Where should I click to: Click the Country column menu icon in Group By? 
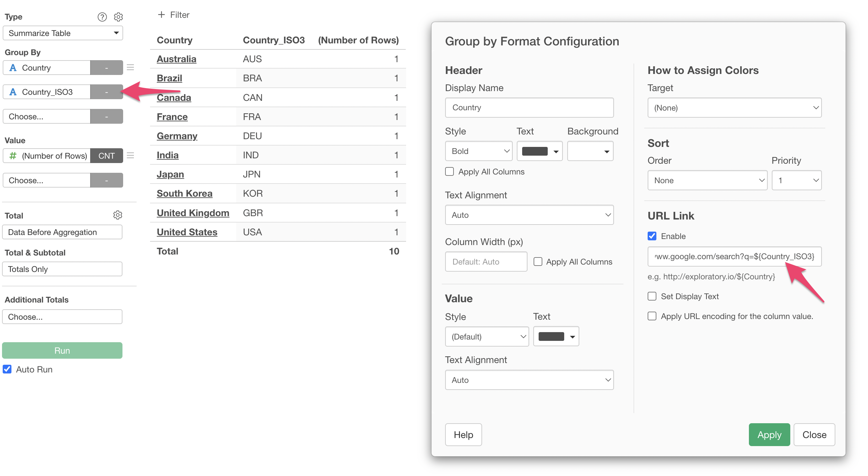click(x=131, y=68)
